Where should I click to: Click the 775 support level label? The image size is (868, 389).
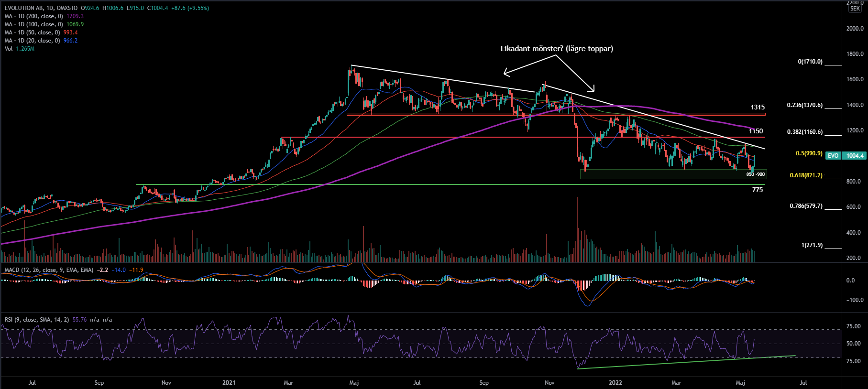(x=758, y=190)
